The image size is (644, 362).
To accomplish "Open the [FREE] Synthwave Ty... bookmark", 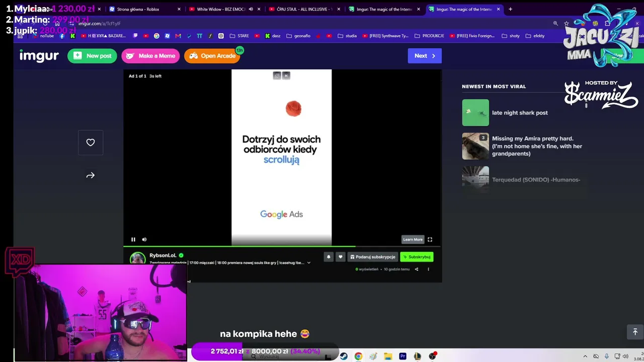I will (x=385, y=36).
